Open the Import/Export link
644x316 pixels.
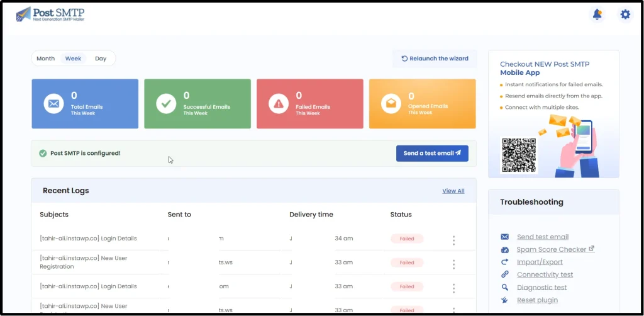[540, 262]
